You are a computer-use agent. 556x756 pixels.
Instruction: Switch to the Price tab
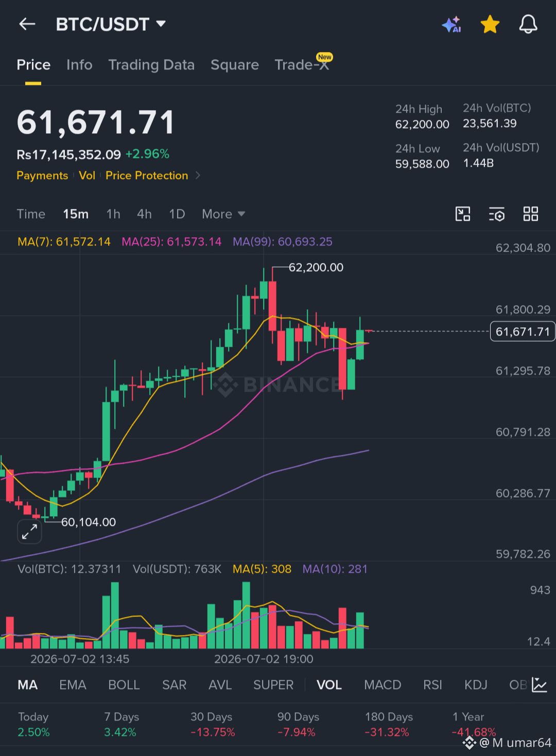33,65
